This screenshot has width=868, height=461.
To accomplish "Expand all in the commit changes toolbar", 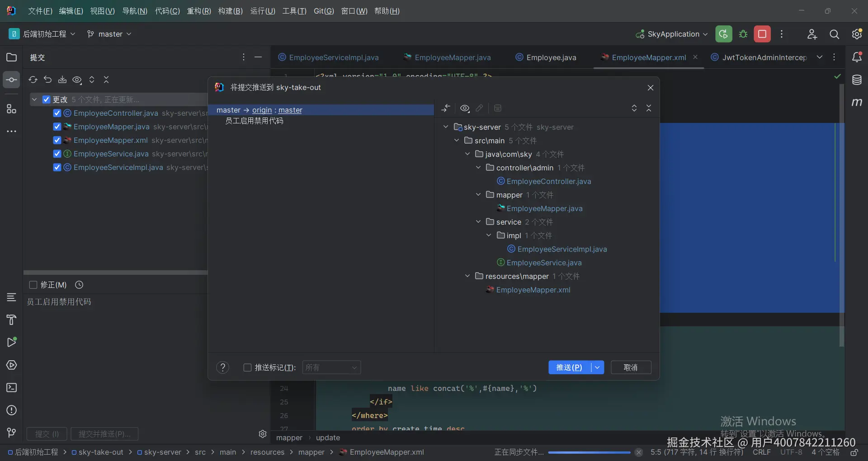I will (92, 80).
